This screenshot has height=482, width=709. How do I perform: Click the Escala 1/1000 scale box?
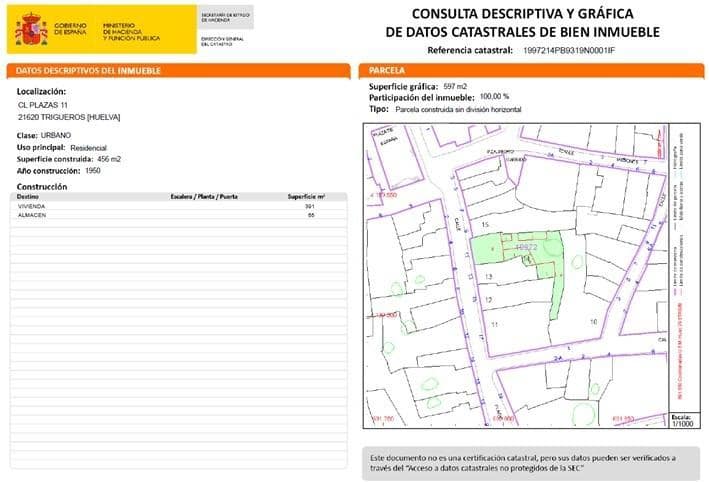tap(683, 420)
